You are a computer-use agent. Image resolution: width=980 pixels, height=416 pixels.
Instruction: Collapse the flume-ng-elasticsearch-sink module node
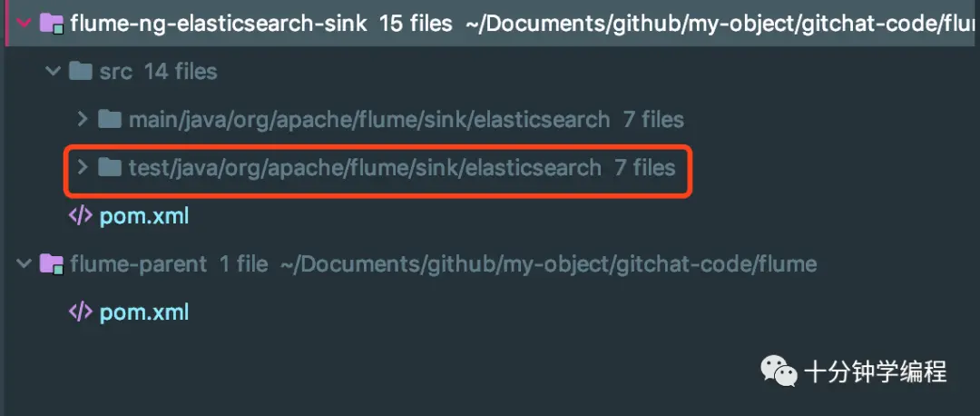coord(23,23)
